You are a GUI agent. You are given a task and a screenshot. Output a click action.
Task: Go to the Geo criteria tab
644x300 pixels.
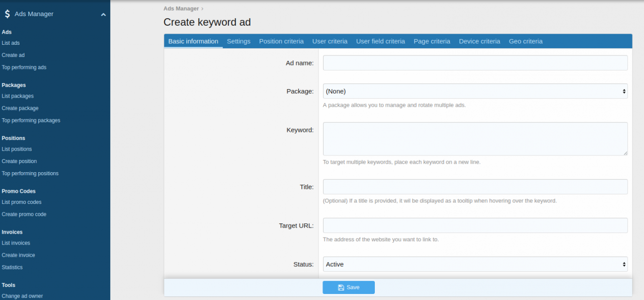(525, 41)
